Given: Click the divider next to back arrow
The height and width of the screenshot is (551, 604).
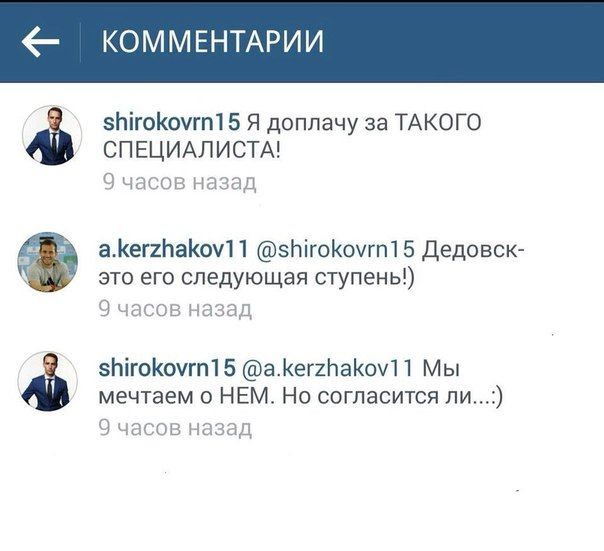Looking at the screenshot, I should [x=80, y=42].
